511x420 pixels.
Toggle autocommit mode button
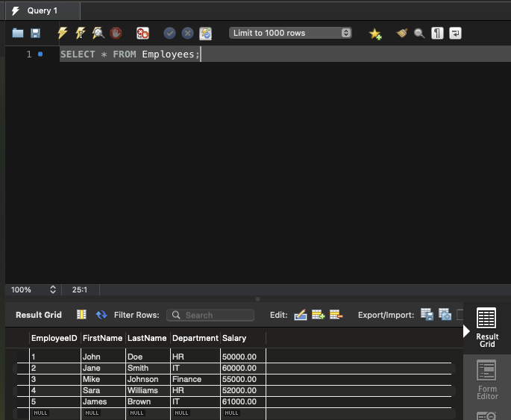(x=205, y=33)
